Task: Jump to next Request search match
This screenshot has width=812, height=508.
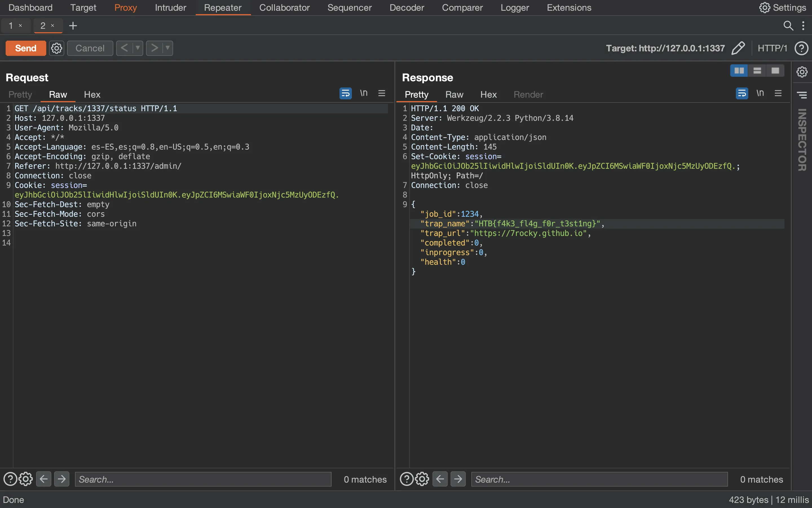Action: [x=62, y=479]
